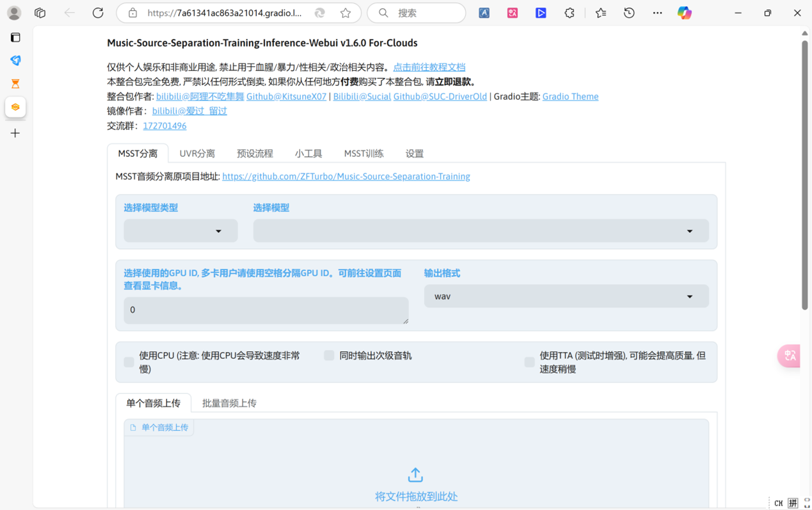Open the browser extensions puzzle icon
The width and height of the screenshot is (812, 510).
569,13
